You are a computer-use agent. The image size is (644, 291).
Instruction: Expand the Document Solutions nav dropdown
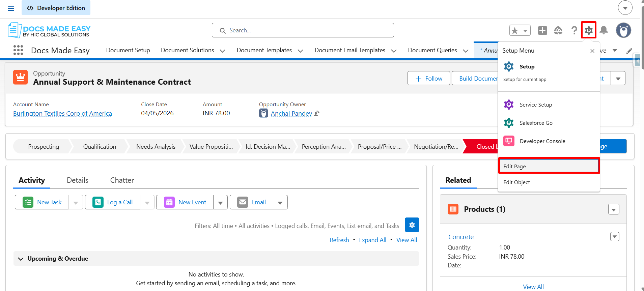click(x=222, y=51)
